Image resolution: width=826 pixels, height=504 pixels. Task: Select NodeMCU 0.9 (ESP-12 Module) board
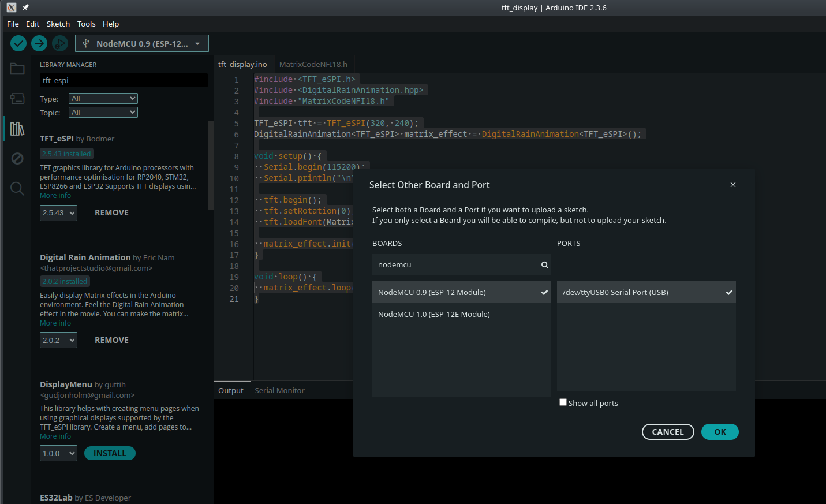[462, 292]
